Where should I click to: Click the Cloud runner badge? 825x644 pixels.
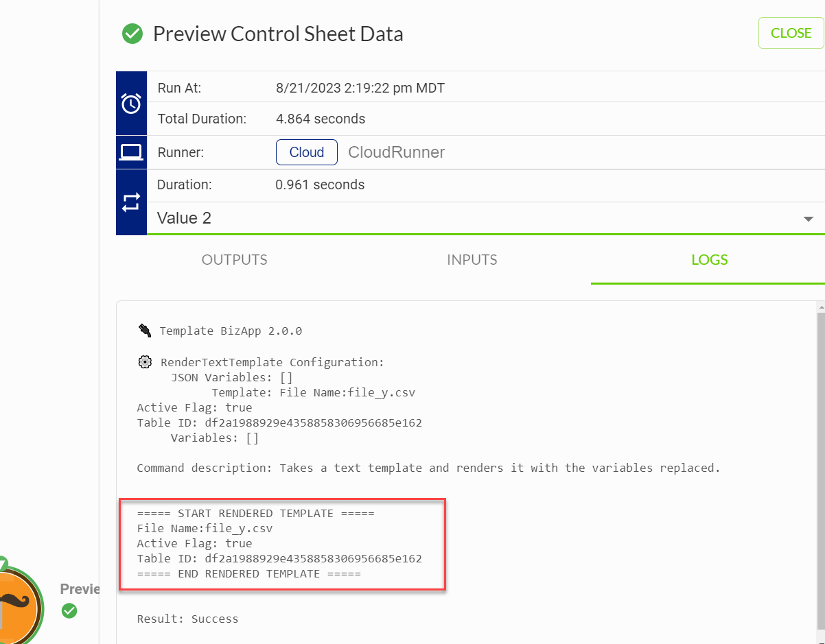pos(307,152)
